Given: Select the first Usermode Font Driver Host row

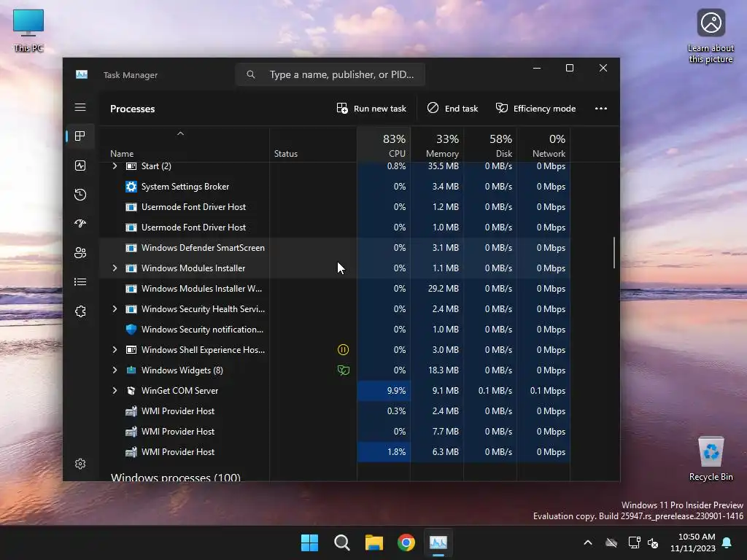Looking at the screenshot, I should pyautogui.click(x=334, y=207).
